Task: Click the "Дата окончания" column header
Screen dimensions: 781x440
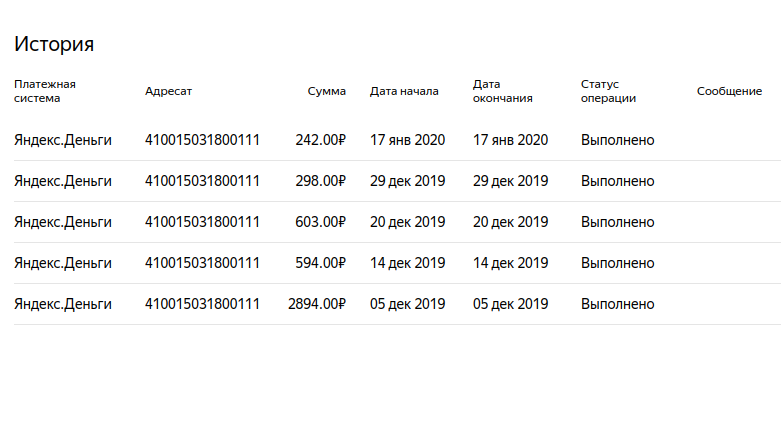Action: (502, 91)
